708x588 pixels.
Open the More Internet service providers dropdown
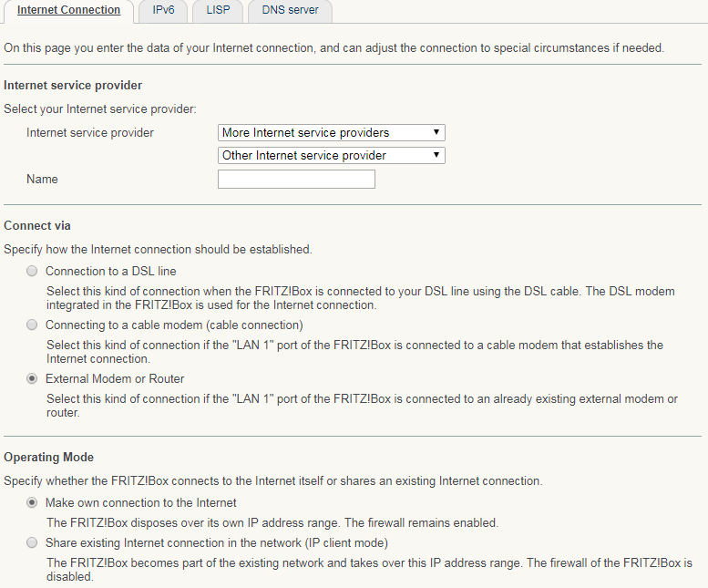(x=332, y=133)
